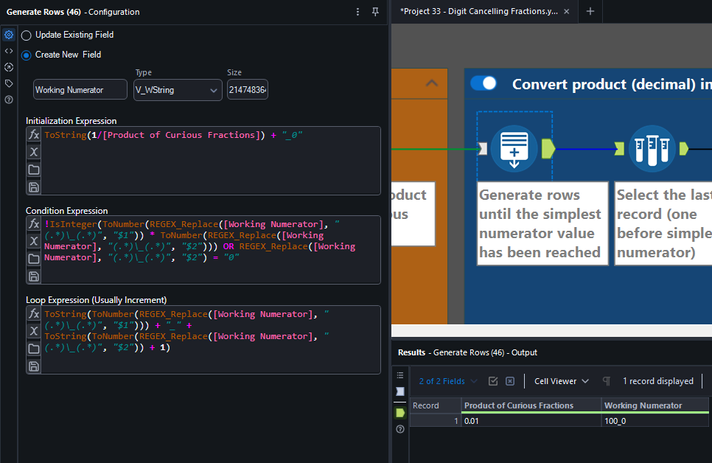Toggle the Convert product container switch
Image resolution: width=712 pixels, height=463 pixels.
(484, 83)
